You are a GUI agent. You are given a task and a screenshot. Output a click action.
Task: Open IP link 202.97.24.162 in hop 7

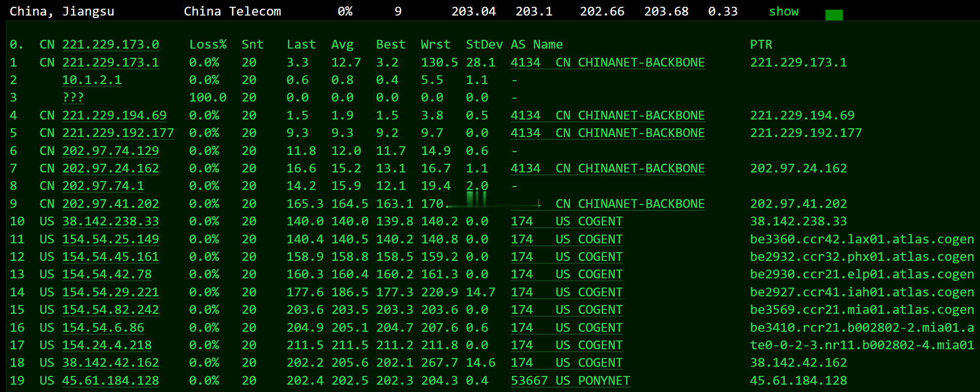[x=111, y=169]
